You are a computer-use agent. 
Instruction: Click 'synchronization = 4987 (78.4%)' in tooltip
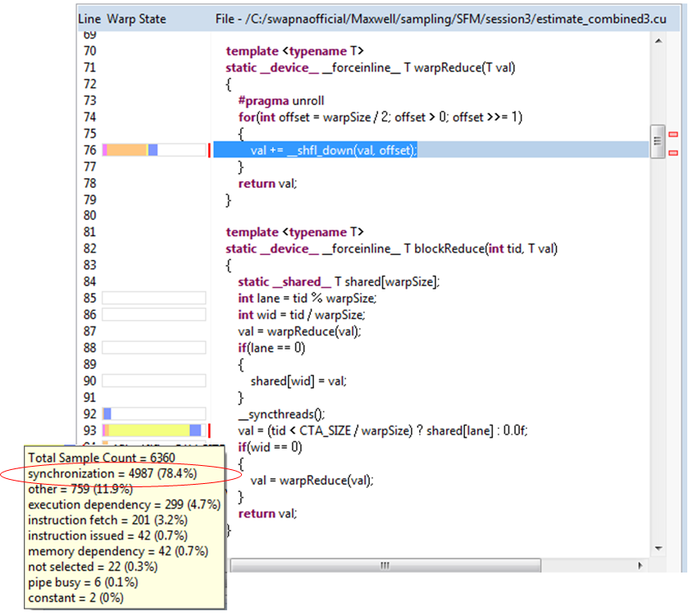pyautogui.click(x=112, y=474)
